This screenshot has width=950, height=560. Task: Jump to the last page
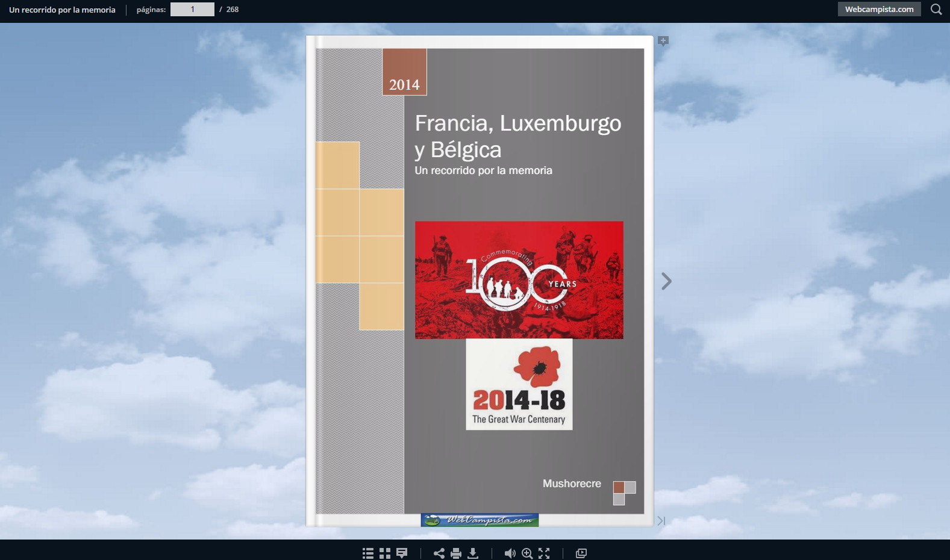[661, 521]
